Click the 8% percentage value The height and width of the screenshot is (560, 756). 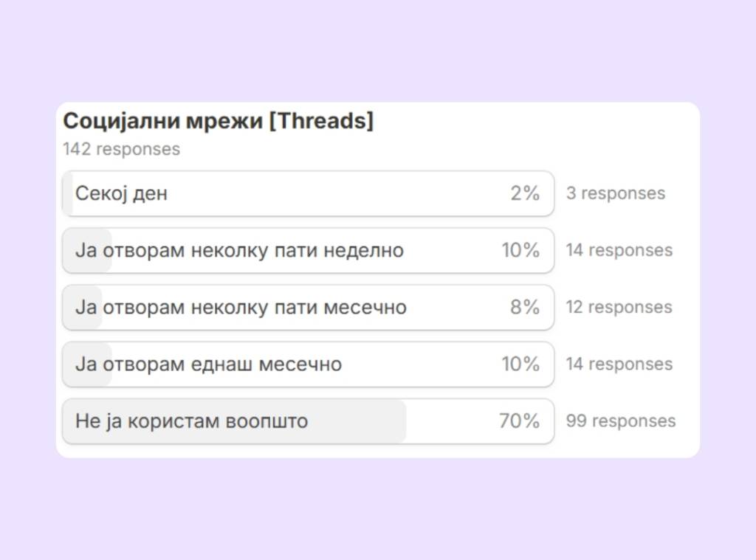coord(525,307)
